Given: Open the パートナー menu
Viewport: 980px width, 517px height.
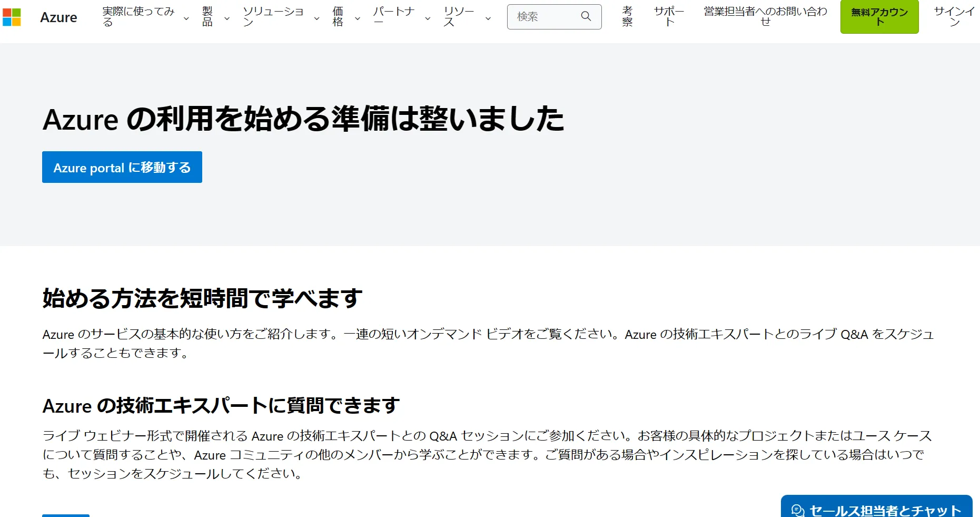Looking at the screenshot, I should click(x=394, y=17).
